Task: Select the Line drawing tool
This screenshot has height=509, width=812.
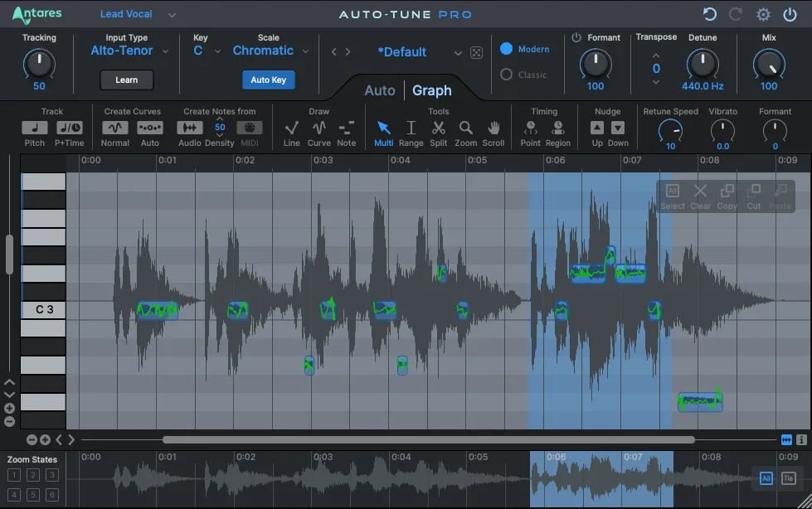Action: click(290, 130)
